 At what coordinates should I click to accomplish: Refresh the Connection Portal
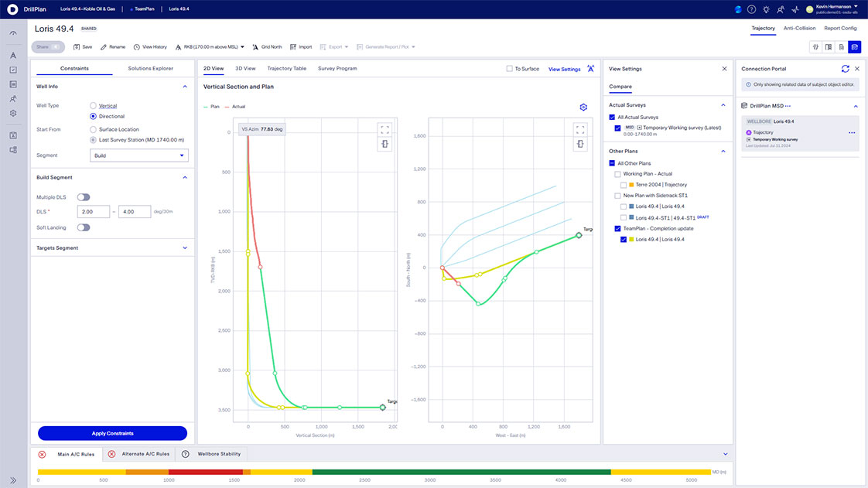point(845,69)
